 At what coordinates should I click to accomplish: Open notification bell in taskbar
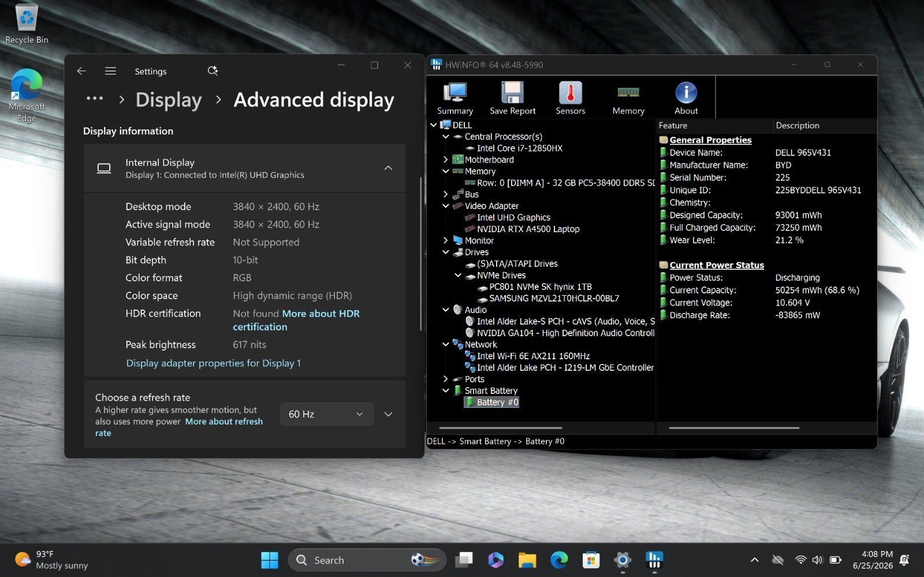point(904,560)
